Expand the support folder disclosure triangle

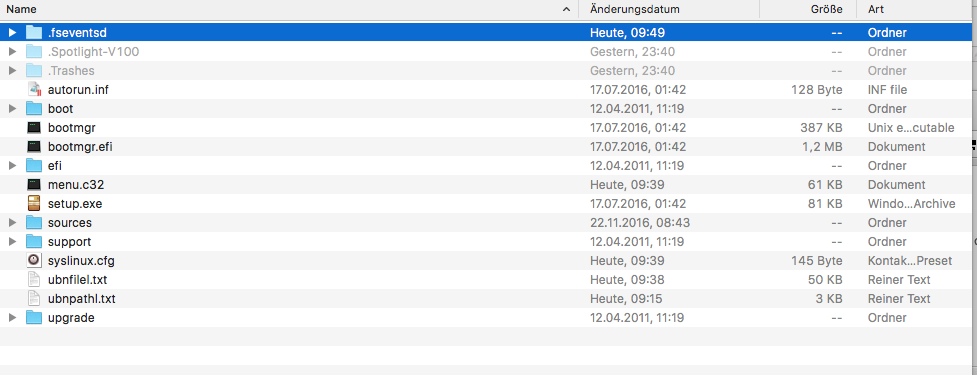(12, 242)
